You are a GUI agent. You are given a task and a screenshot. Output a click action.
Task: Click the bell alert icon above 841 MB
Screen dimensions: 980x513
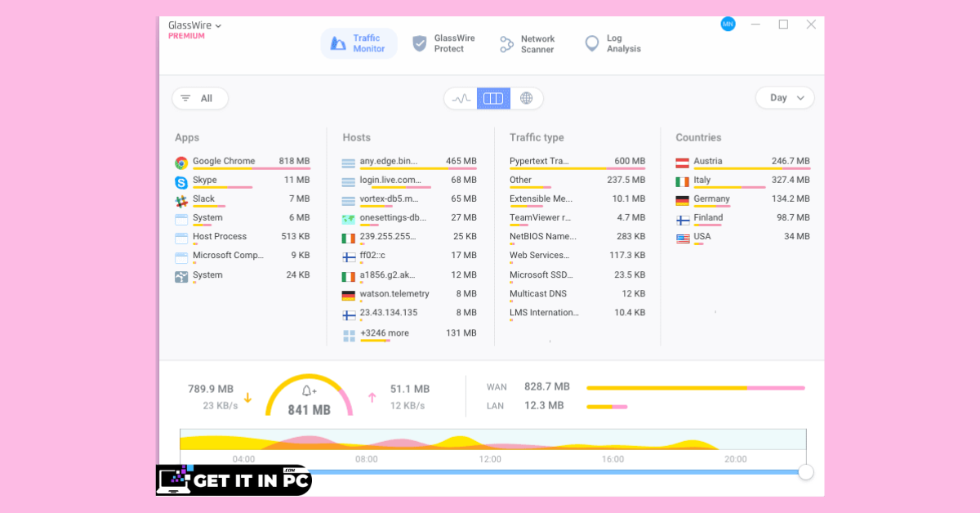click(x=309, y=391)
